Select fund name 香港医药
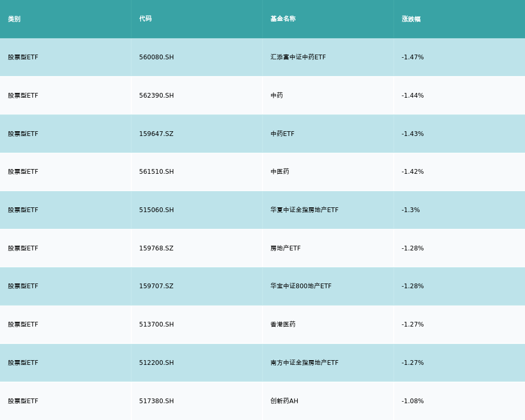The height and width of the screenshot is (420, 525). pos(283,324)
